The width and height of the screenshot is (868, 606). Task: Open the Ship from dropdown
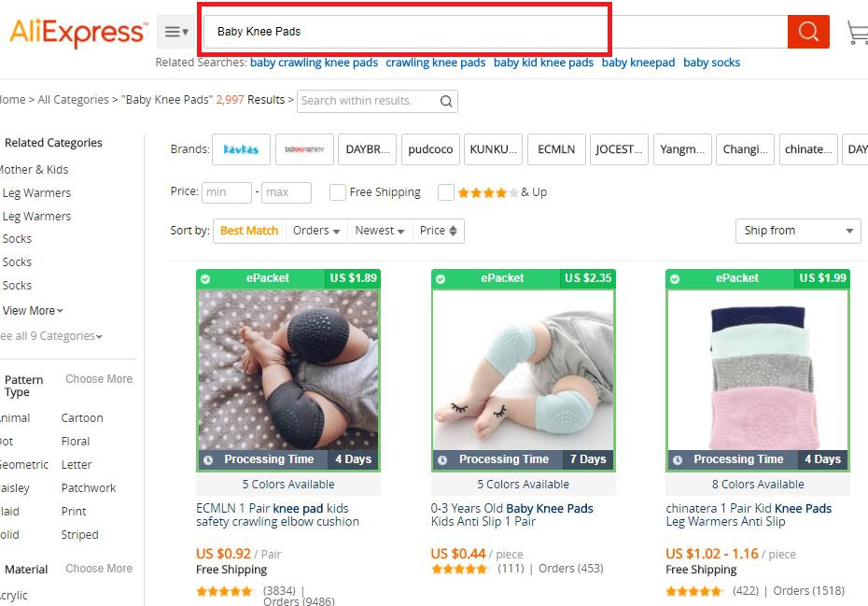tap(798, 231)
